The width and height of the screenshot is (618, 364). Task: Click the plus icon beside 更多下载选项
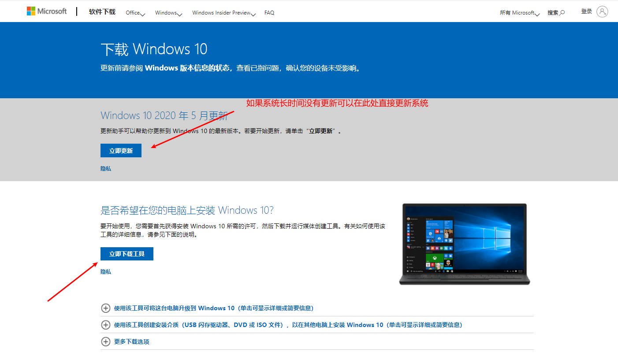[106, 342]
